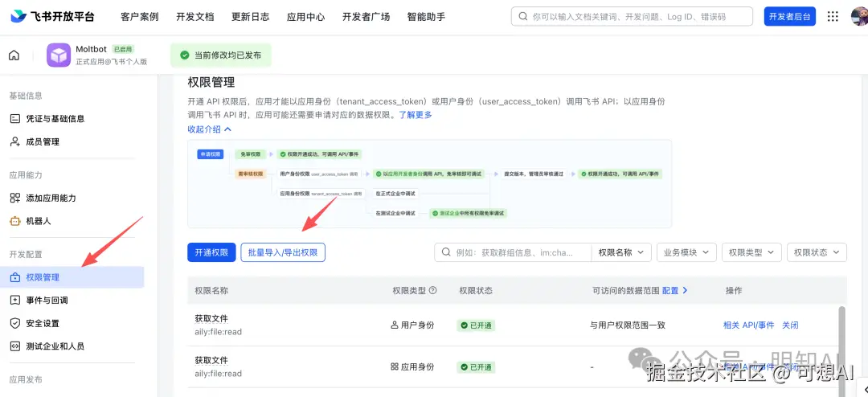Click the 已启用 status badge next to Moltbot
The width and height of the screenshot is (868, 397).
123,49
